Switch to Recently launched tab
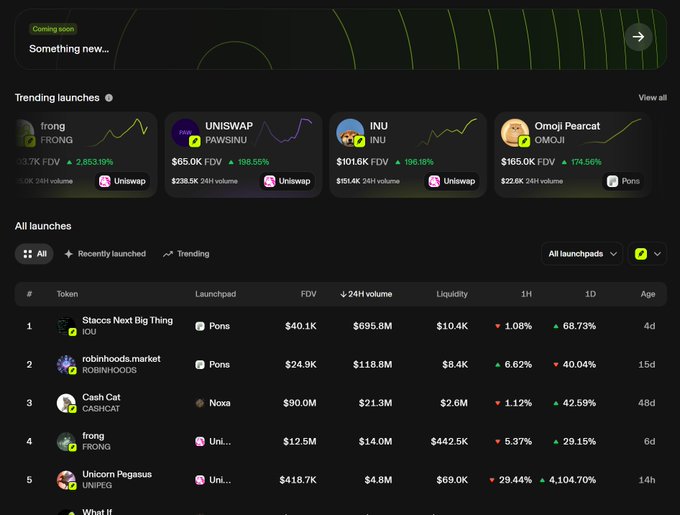Screen dimensions: 680x515 coord(105,254)
